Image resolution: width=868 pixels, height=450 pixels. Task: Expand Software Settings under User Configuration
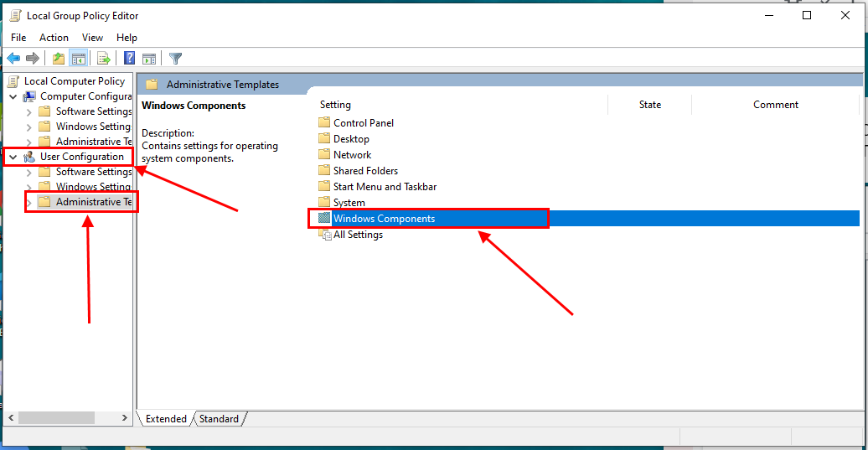[28, 173]
